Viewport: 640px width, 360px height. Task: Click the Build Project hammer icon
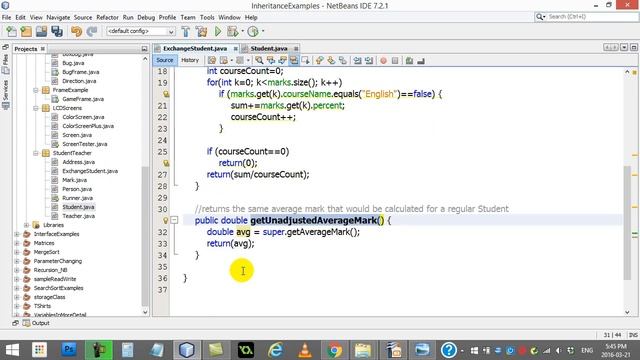186,31
